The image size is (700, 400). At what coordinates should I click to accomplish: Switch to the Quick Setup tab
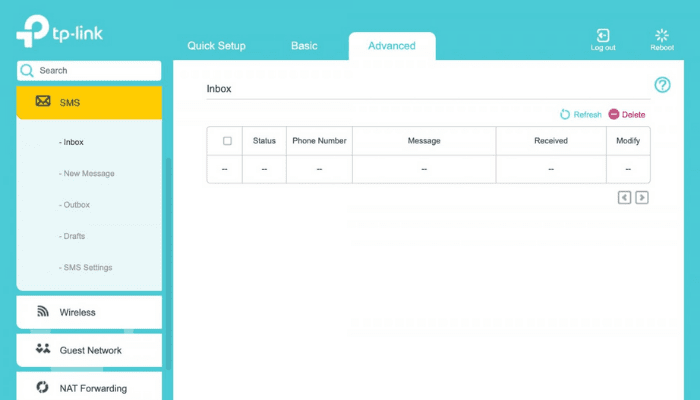point(216,46)
